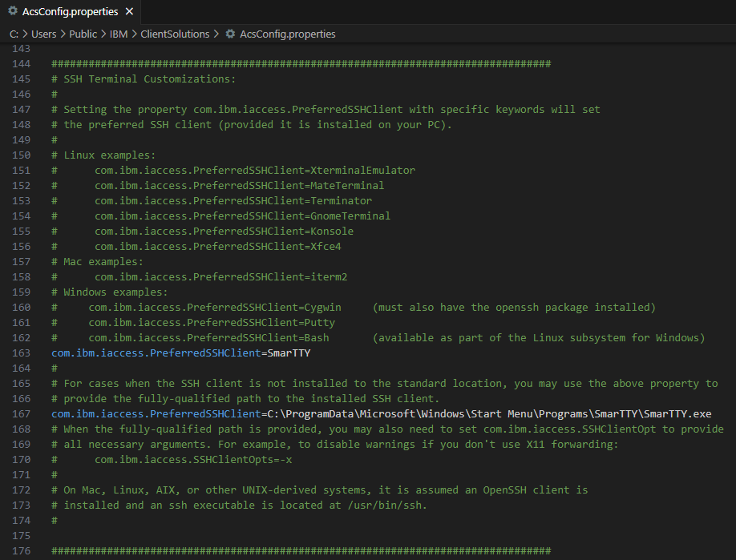Click the value SmarTTY on line 163
Image resolution: width=736 pixels, height=560 pixels.
coord(289,353)
